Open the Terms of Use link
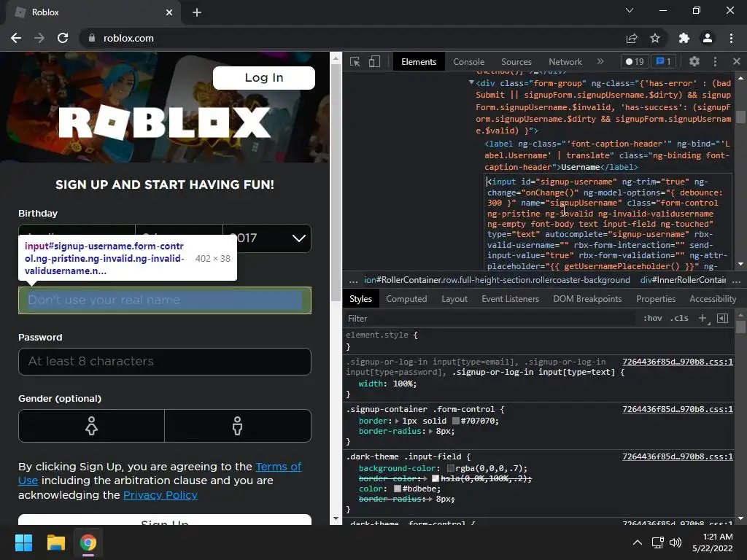 (x=279, y=467)
